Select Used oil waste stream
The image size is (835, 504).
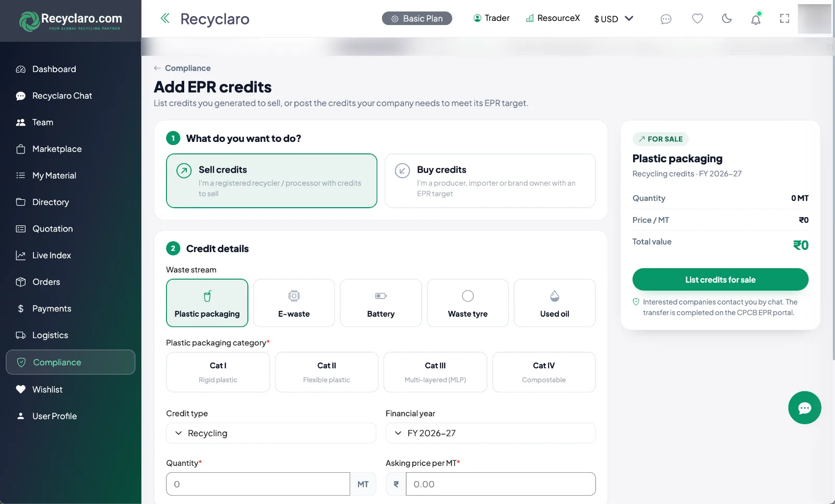(x=555, y=303)
